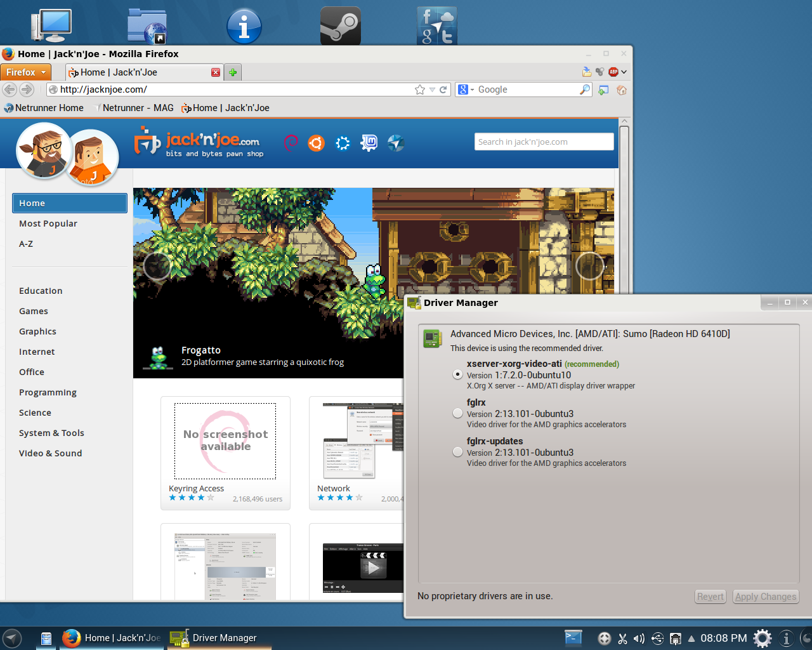Bookmark this page with the star icon

pos(420,90)
